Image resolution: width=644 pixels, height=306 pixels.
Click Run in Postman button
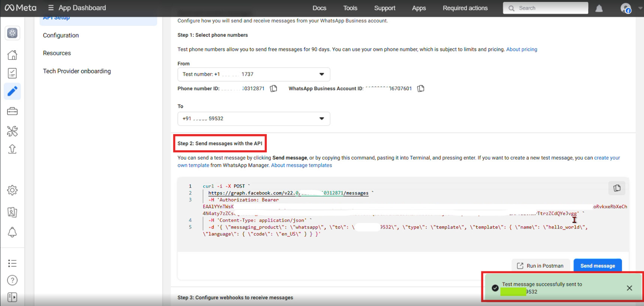point(541,266)
